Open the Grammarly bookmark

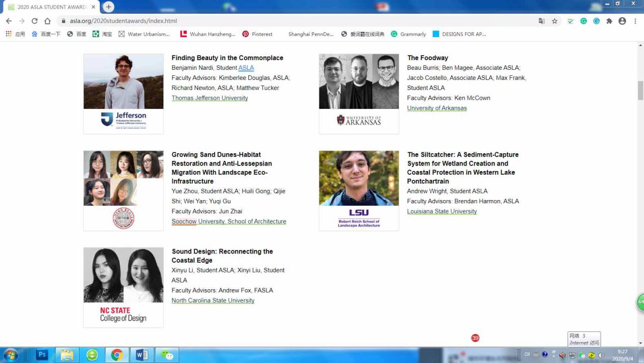(x=408, y=34)
